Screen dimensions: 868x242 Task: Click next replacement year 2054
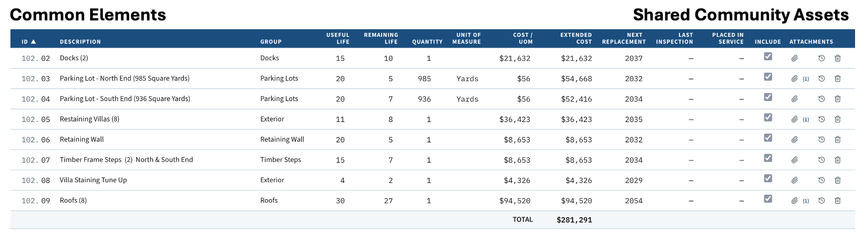pos(634,201)
